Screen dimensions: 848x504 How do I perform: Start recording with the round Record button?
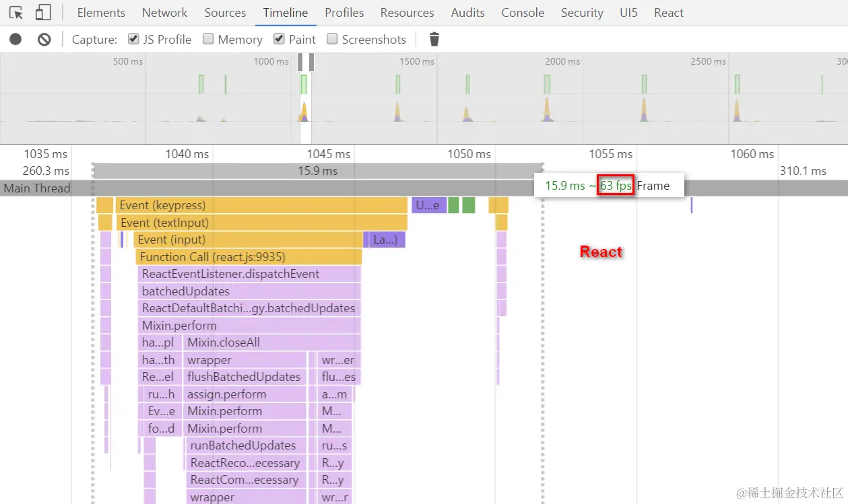[x=15, y=40]
